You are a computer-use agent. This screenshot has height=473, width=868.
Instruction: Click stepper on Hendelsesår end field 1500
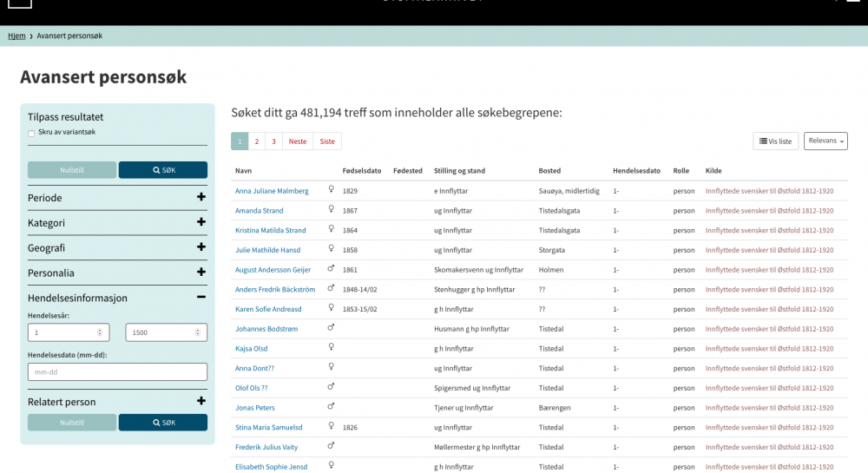tap(198, 332)
